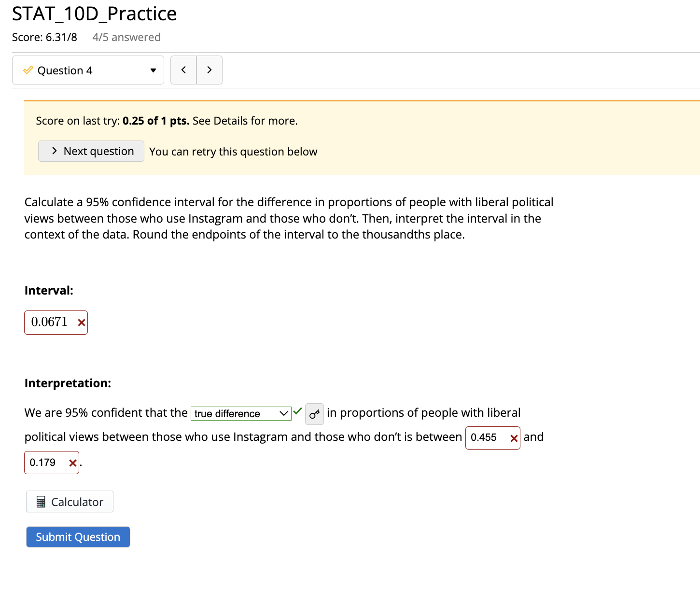The width and height of the screenshot is (700, 592).
Task: Click the calculator icon on the Calculator button
Action: [x=42, y=502]
